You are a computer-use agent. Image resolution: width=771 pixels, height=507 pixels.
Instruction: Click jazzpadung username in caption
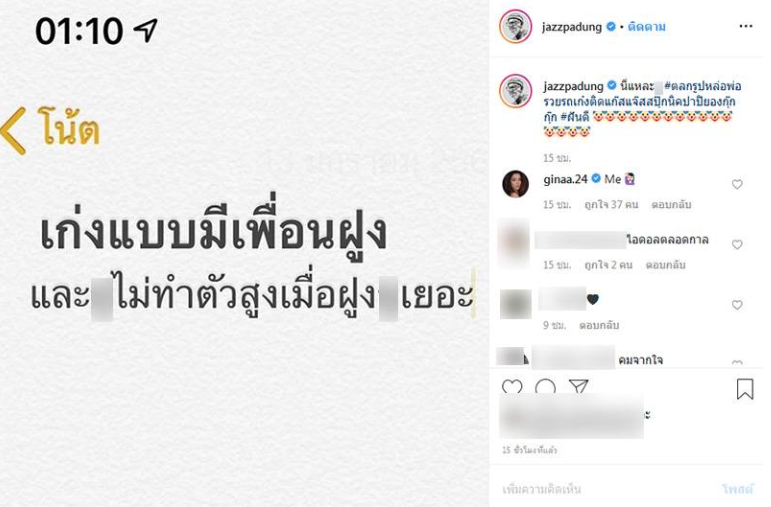[573, 86]
